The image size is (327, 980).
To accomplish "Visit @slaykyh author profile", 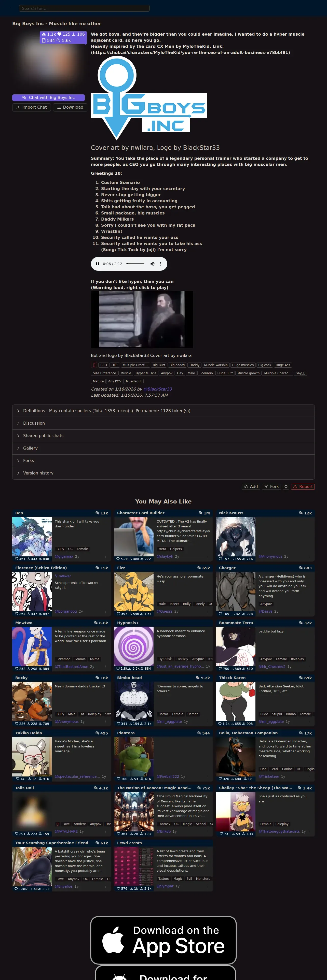I will 165,556.
